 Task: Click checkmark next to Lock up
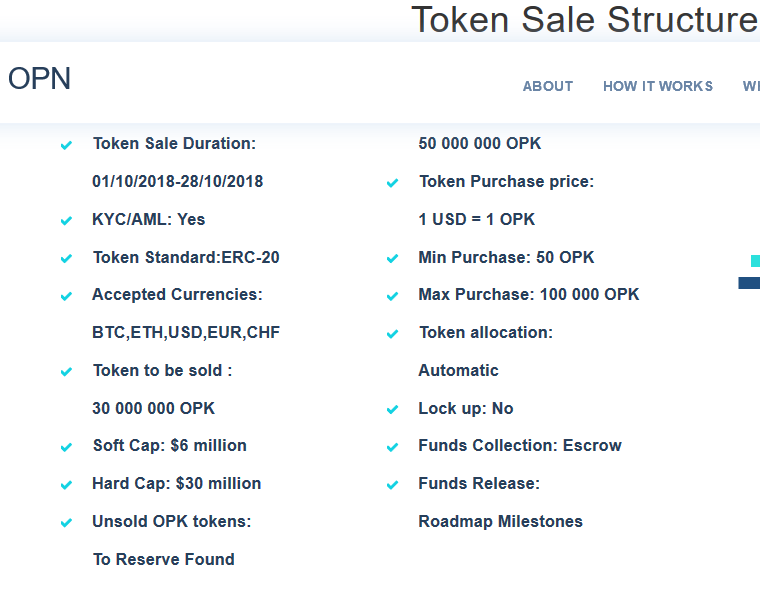coord(393,410)
